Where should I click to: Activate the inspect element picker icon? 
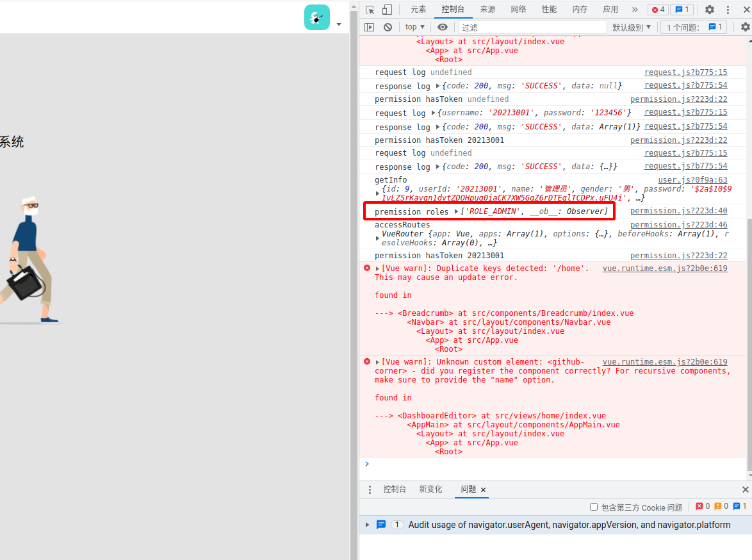370,10
